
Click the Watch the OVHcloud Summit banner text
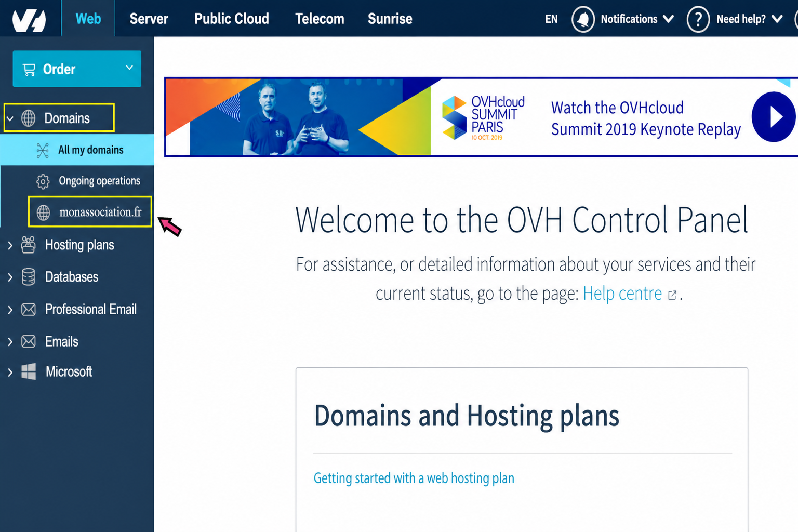(646, 118)
